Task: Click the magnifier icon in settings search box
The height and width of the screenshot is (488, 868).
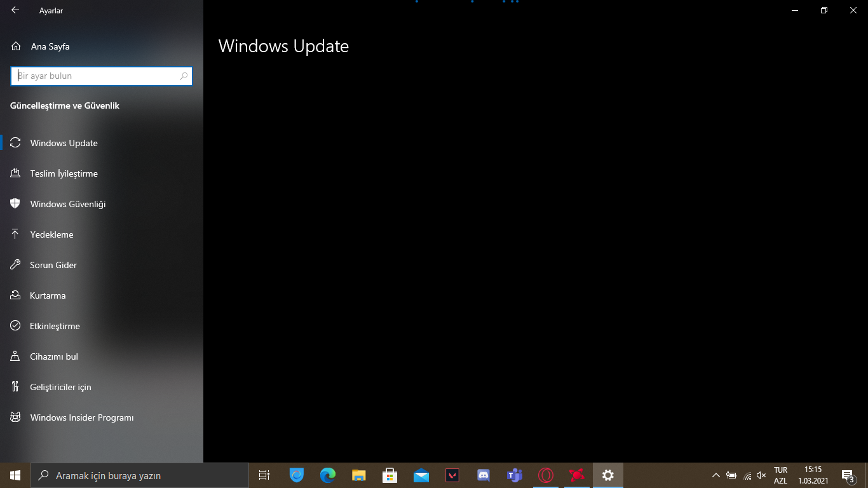Action: click(x=184, y=76)
